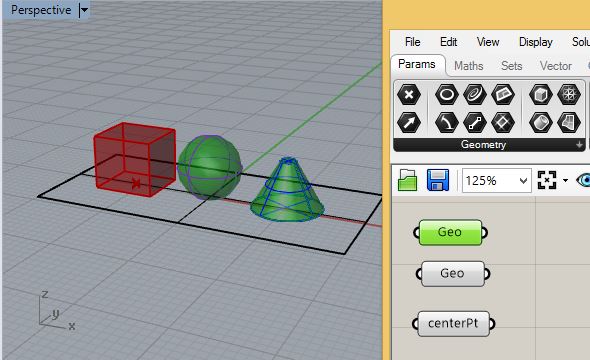590x360 pixels.
Task: Click the Zoom Extents canvas icon
Action: 547,180
